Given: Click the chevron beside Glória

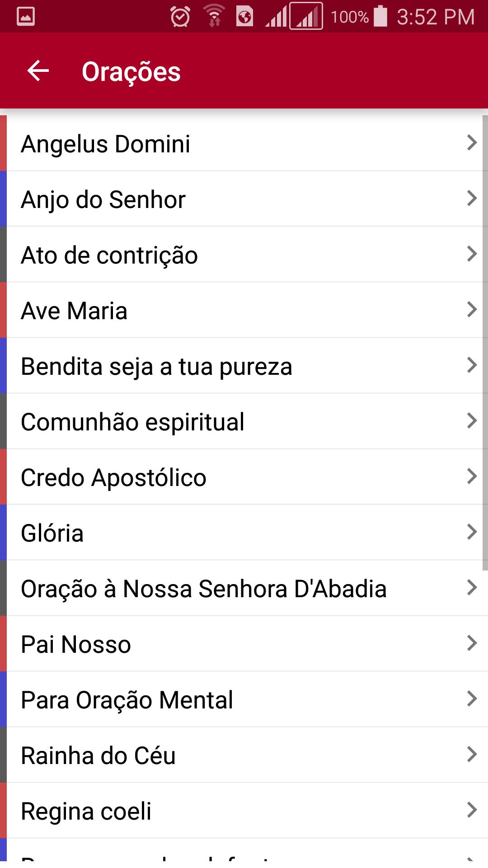Looking at the screenshot, I should point(472,532).
